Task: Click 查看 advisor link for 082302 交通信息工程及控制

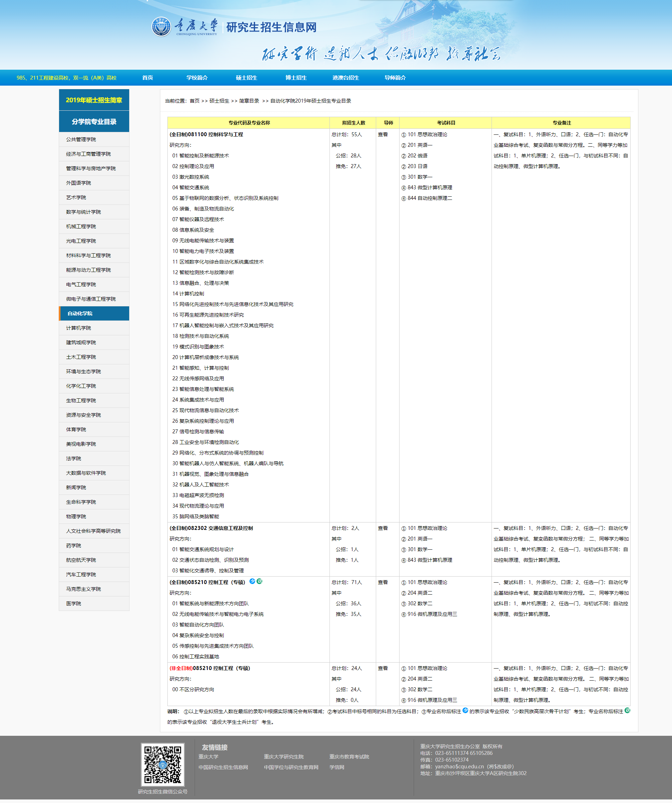Action: 383,528
